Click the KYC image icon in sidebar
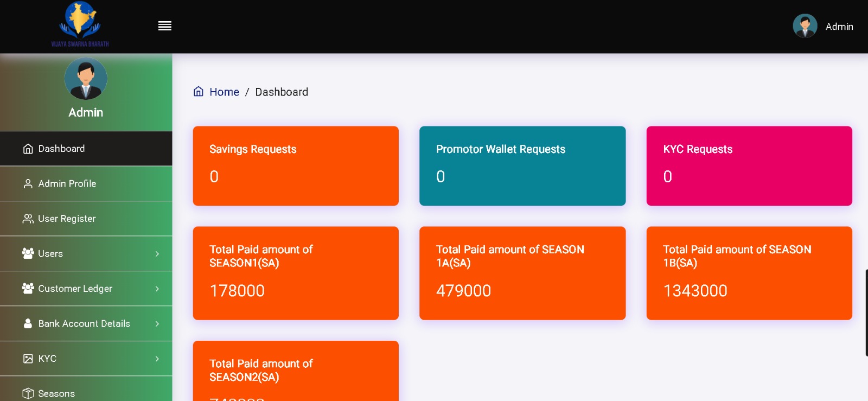 tap(28, 359)
